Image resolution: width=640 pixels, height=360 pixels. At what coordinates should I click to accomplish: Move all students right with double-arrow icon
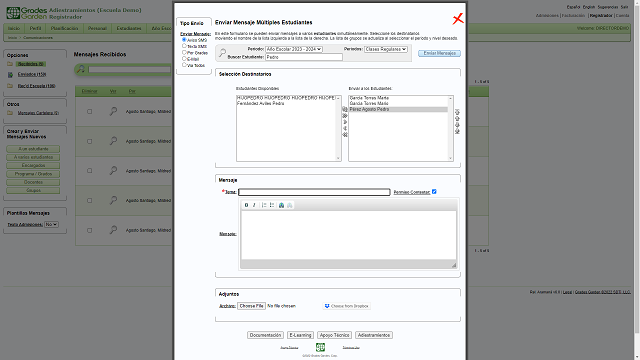tap(345, 116)
